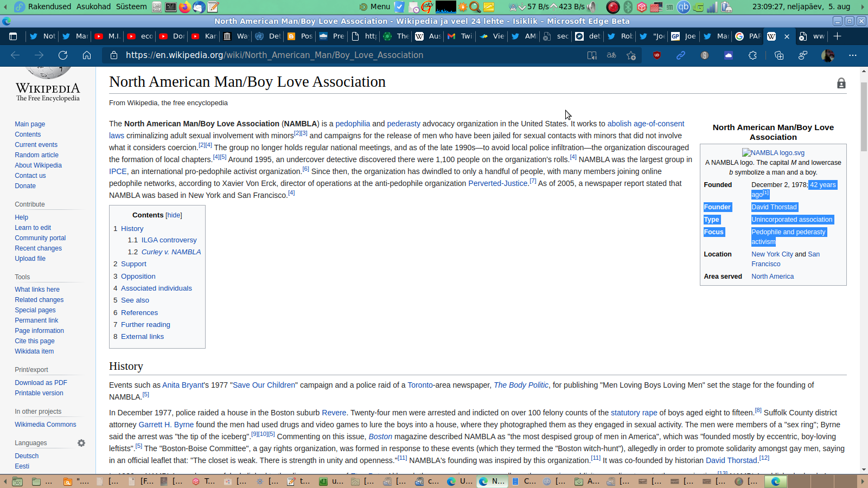The width and height of the screenshot is (868, 488).
Task: Close the active Wikipedia tab
Action: click(787, 36)
